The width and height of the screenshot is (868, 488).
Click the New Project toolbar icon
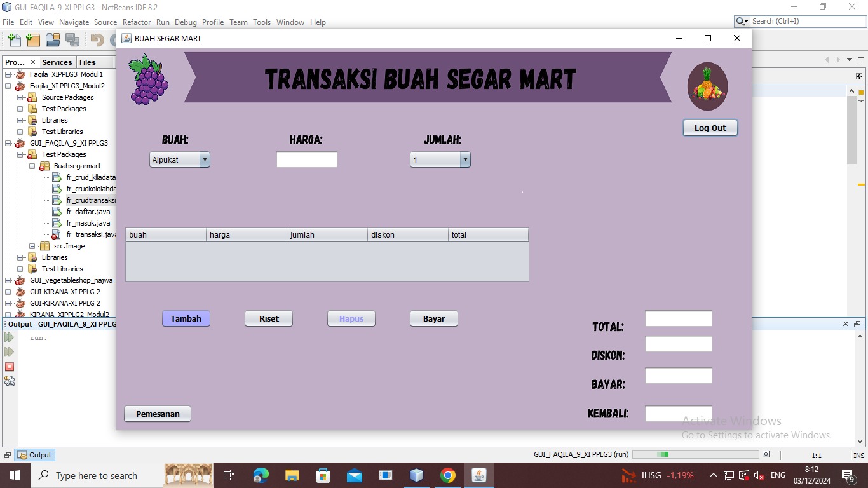point(33,40)
